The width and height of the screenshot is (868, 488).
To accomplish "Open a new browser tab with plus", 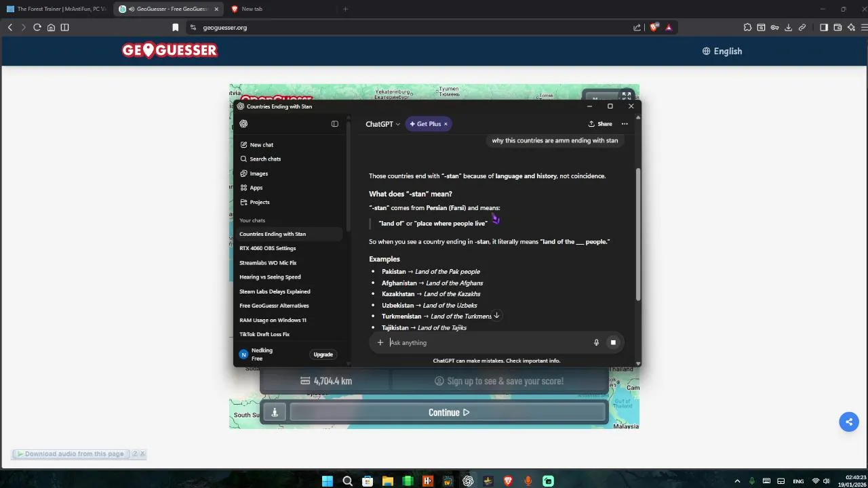I will coord(345,9).
